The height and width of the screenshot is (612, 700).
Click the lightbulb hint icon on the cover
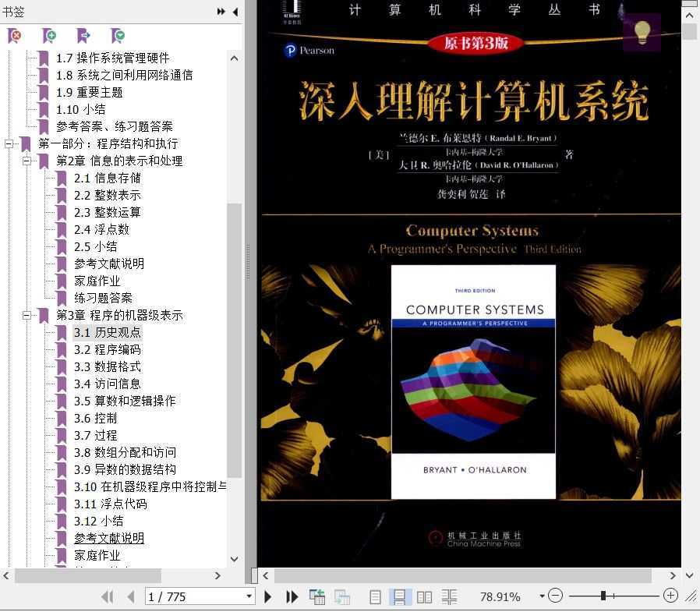642,32
